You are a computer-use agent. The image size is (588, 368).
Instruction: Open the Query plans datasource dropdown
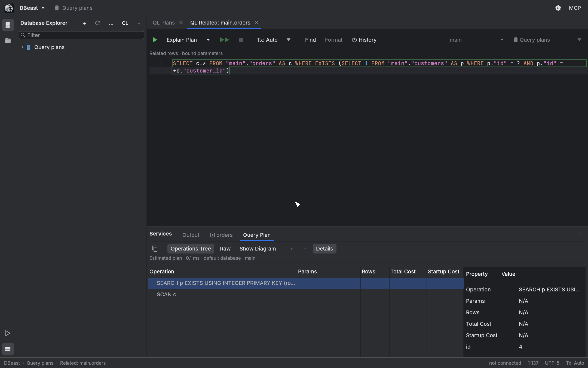547,40
